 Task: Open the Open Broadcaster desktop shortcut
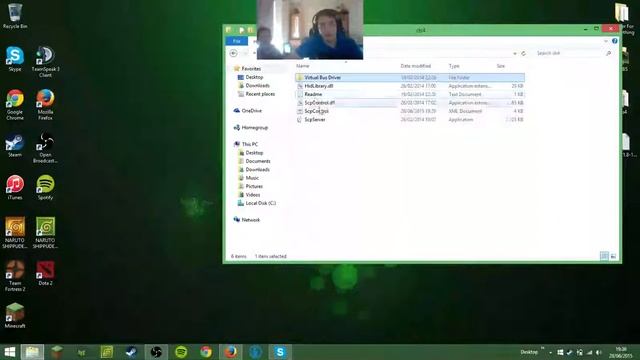(x=45, y=147)
